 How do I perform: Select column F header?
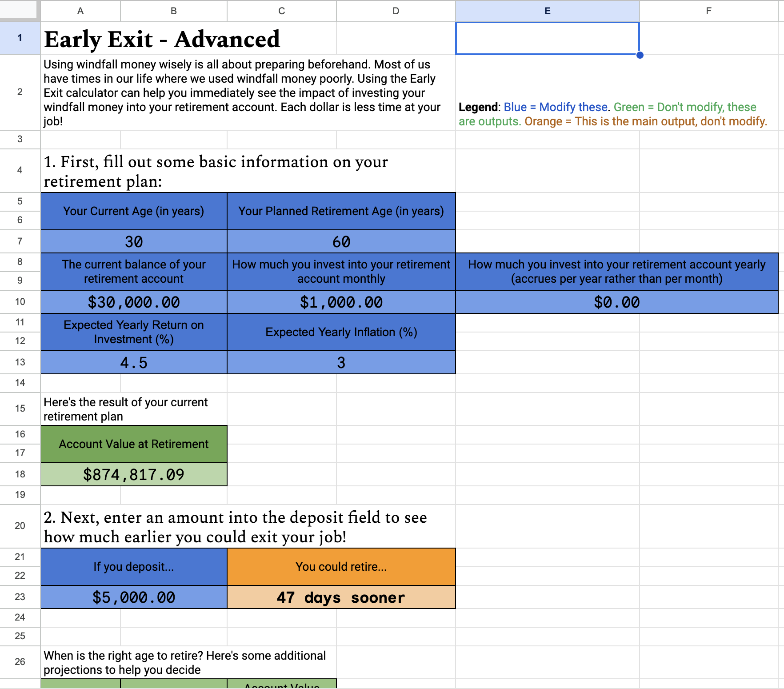tap(709, 11)
